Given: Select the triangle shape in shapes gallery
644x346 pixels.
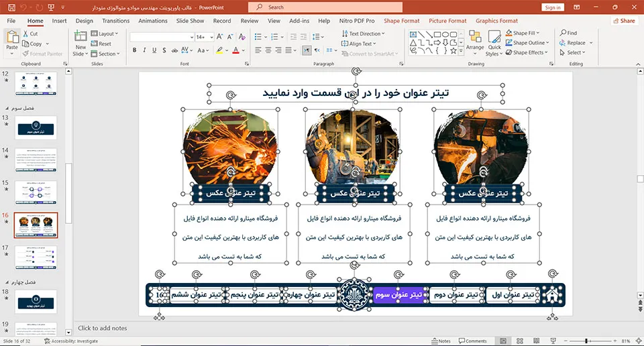Looking at the screenshot, I should 413,43.
